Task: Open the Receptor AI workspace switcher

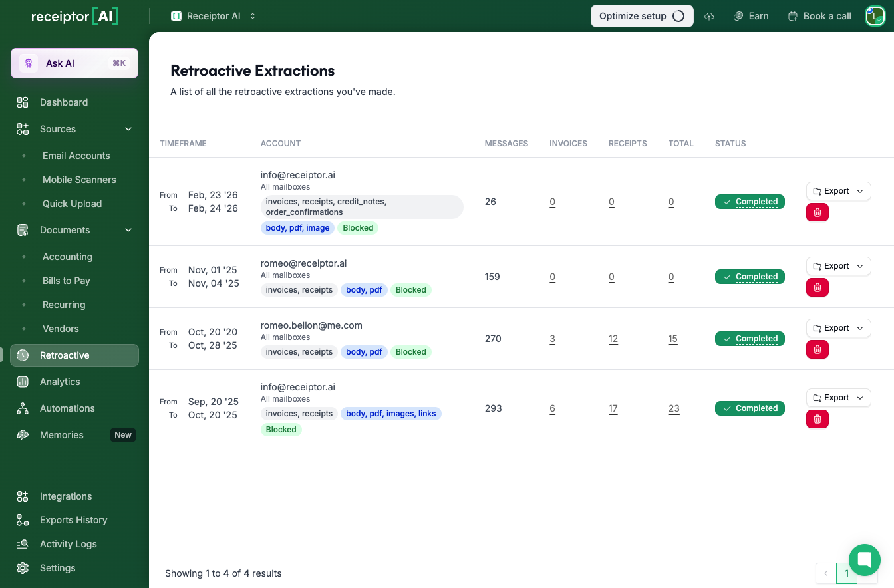Action: pos(214,16)
